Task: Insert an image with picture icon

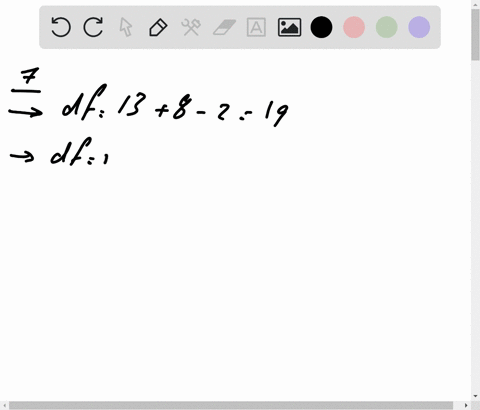Action: [289, 27]
